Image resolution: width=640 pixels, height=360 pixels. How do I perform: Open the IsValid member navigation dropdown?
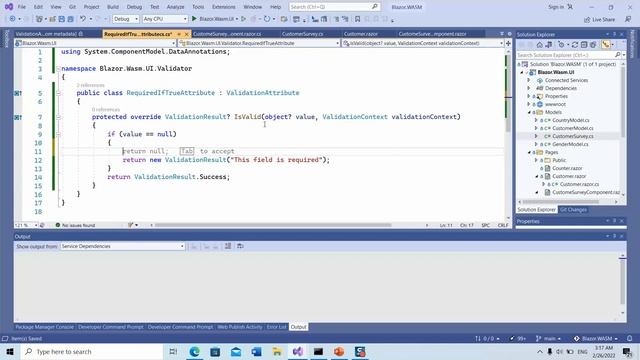point(423,43)
